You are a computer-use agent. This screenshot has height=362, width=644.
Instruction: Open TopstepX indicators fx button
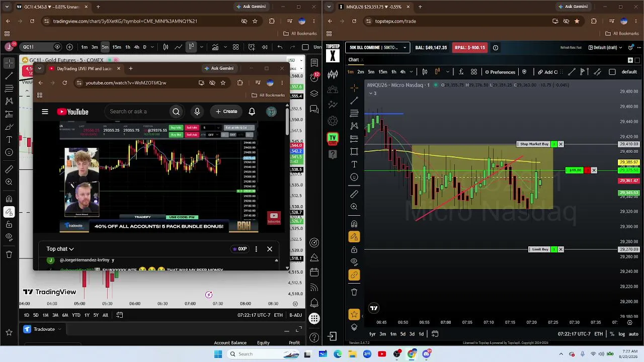click(461, 72)
